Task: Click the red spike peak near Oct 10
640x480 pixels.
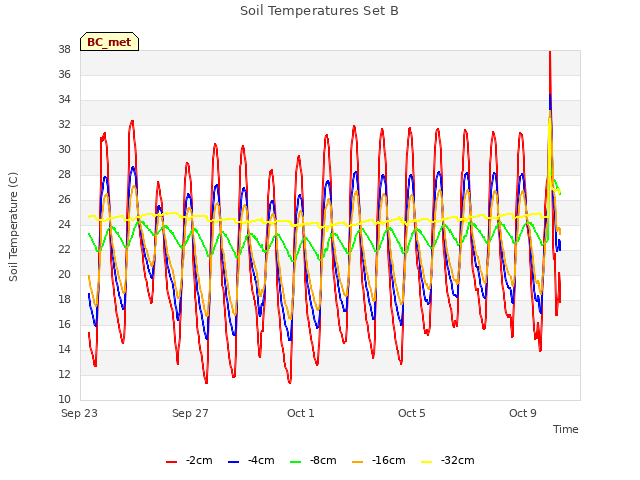Action: (550, 52)
